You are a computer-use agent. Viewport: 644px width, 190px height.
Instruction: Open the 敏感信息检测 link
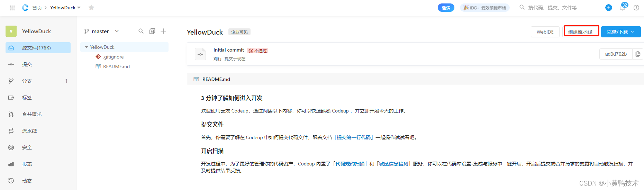(394, 164)
